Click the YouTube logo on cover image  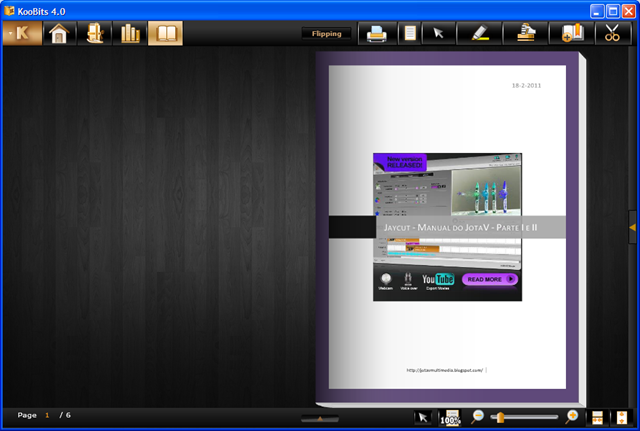click(x=438, y=279)
